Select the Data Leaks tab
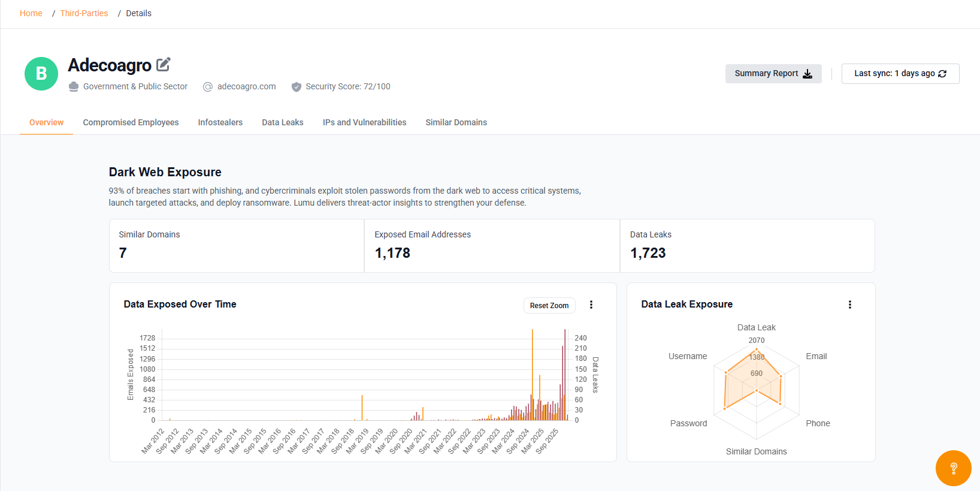 282,122
